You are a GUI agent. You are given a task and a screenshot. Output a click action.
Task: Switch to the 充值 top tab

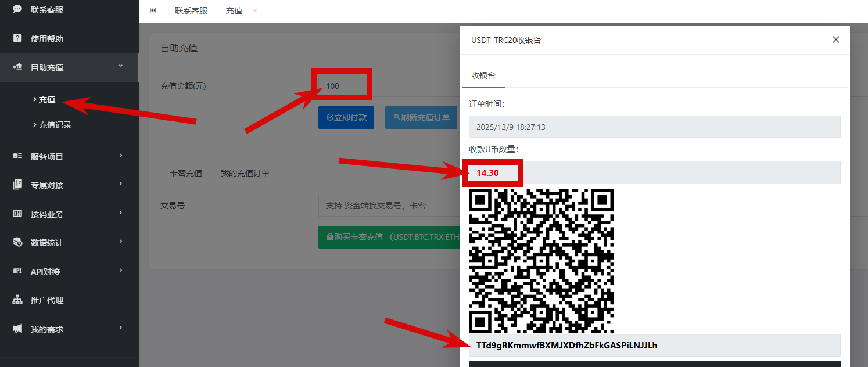point(234,10)
